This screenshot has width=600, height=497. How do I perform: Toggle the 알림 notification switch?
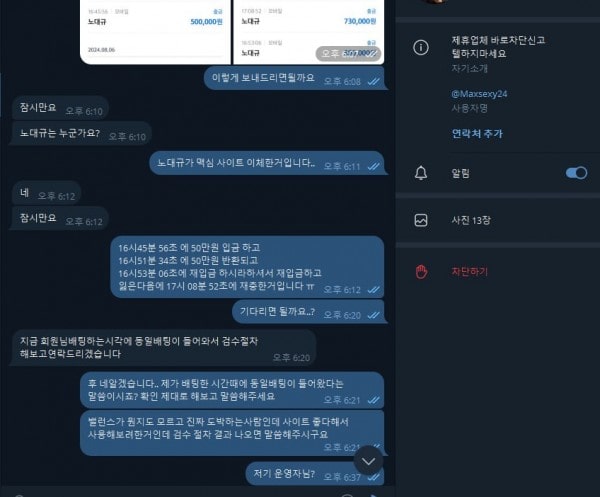click(x=576, y=173)
